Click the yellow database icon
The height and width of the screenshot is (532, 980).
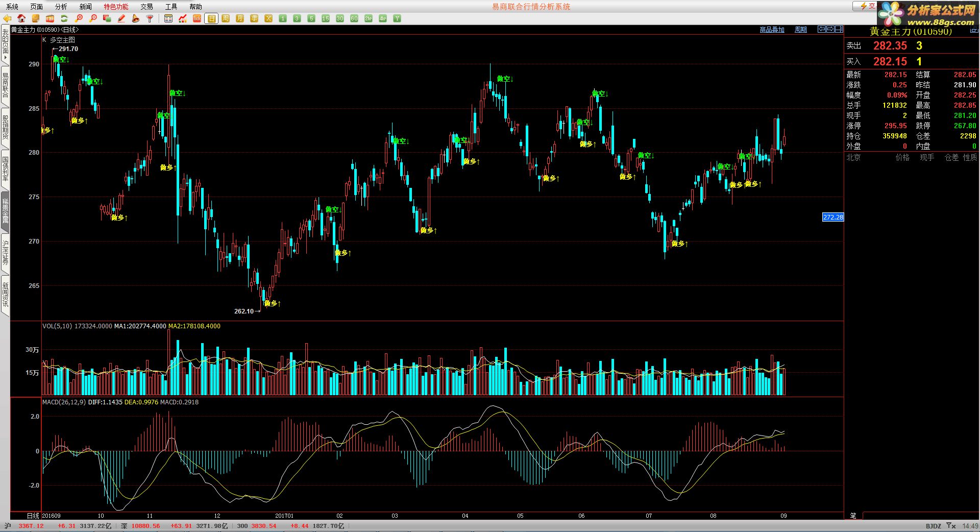36,18
